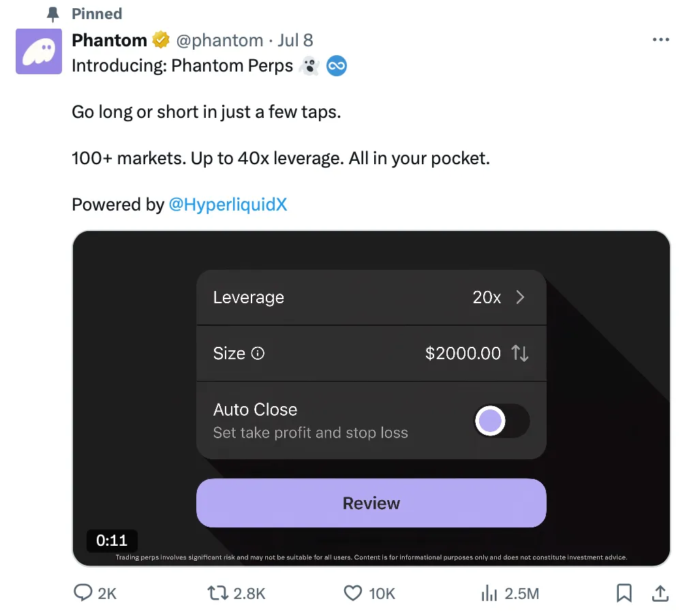Open the reply comments icon

pyautogui.click(x=83, y=593)
